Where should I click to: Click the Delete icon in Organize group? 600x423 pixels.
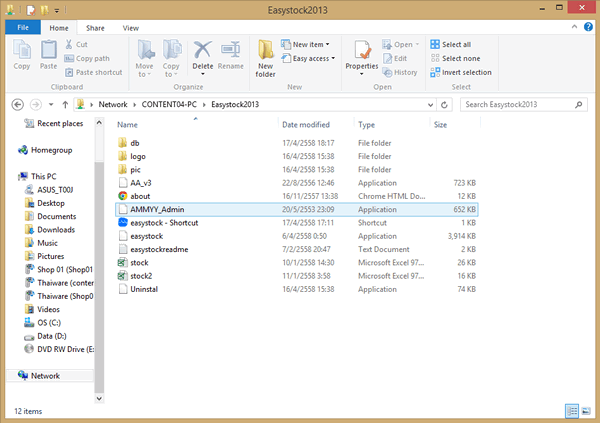pyautogui.click(x=203, y=53)
